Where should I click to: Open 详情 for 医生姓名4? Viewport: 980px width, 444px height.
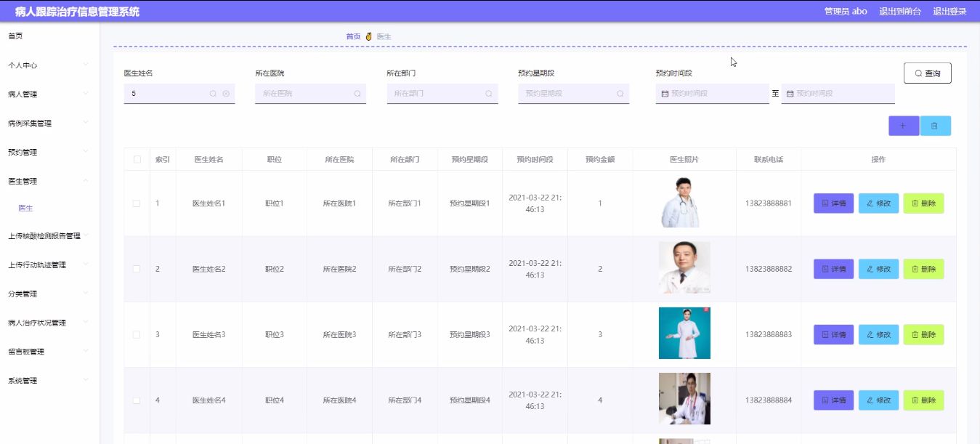pyautogui.click(x=834, y=400)
